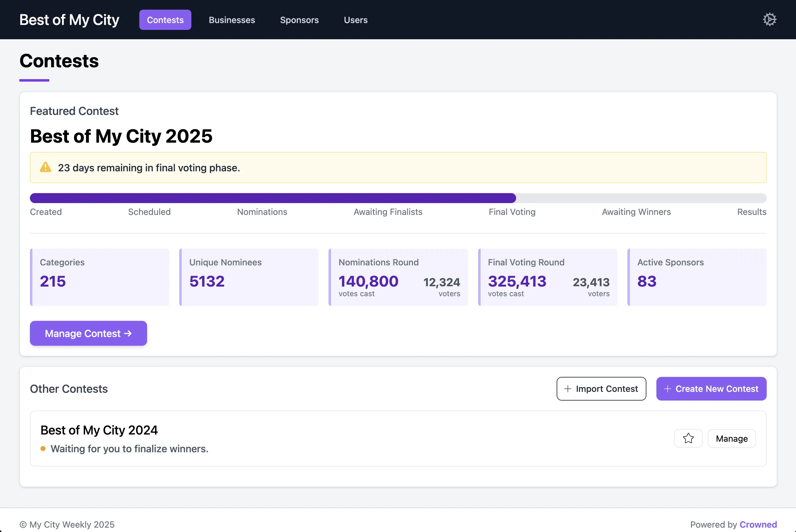Click the warning triangle icon in alert
The image size is (796, 532).
[x=46, y=168]
